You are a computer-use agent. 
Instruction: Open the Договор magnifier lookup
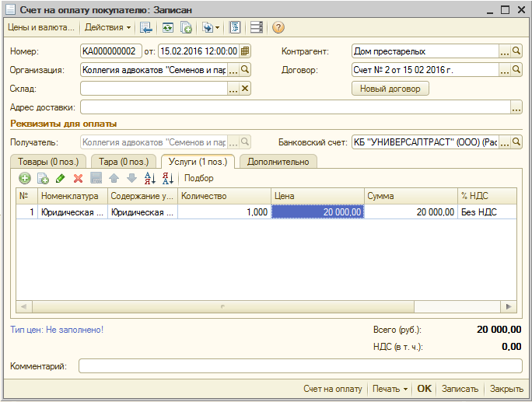(516, 70)
